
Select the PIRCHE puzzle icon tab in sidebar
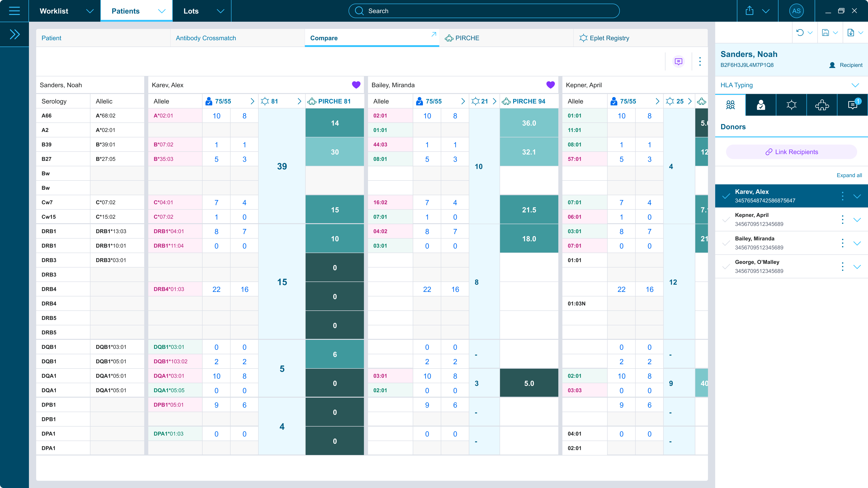822,105
